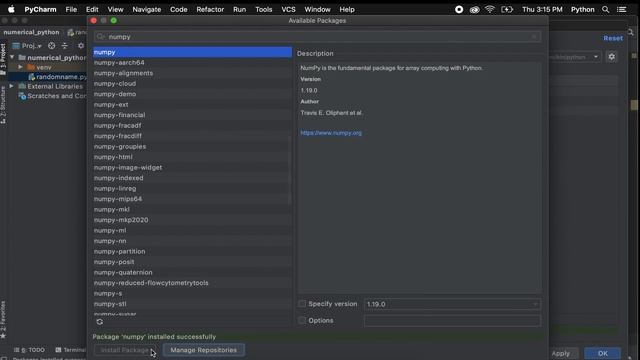
Task: Clear the numpy search text with the X icon
Action: (534, 37)
